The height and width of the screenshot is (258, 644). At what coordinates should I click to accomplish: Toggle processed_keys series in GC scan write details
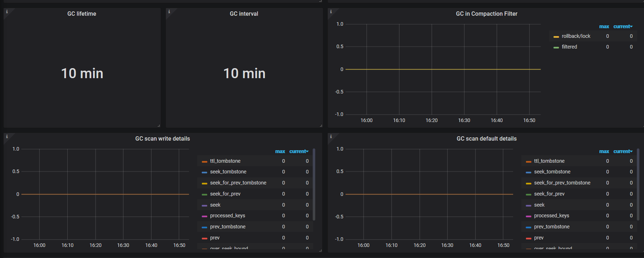227,216
